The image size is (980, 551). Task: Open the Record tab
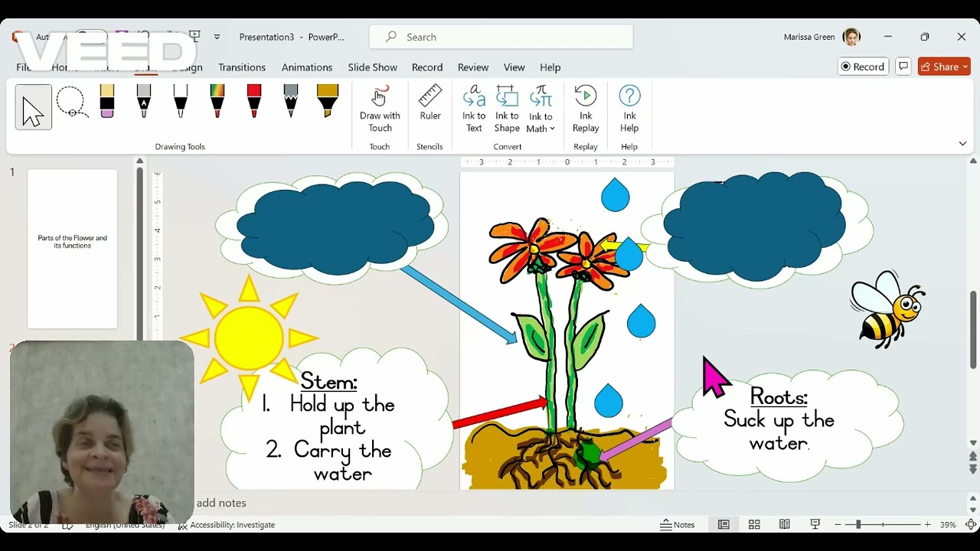(x=427, y=67)
